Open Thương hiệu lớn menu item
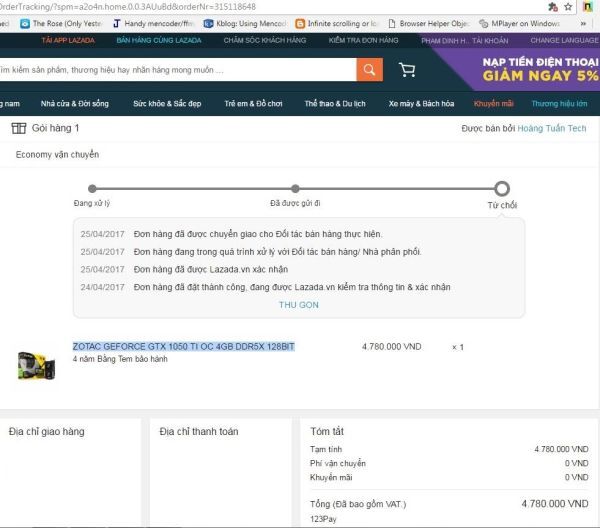The image size is (600, 528). point(559,104)
